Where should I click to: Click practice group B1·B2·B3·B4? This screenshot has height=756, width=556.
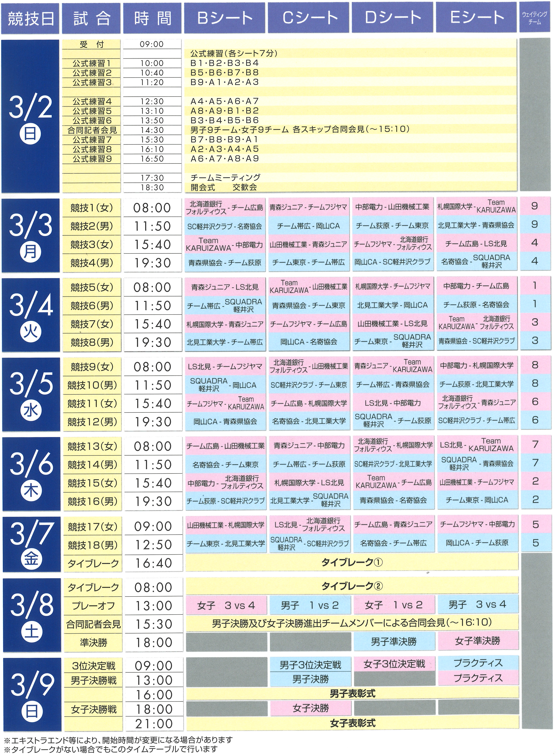224,63
